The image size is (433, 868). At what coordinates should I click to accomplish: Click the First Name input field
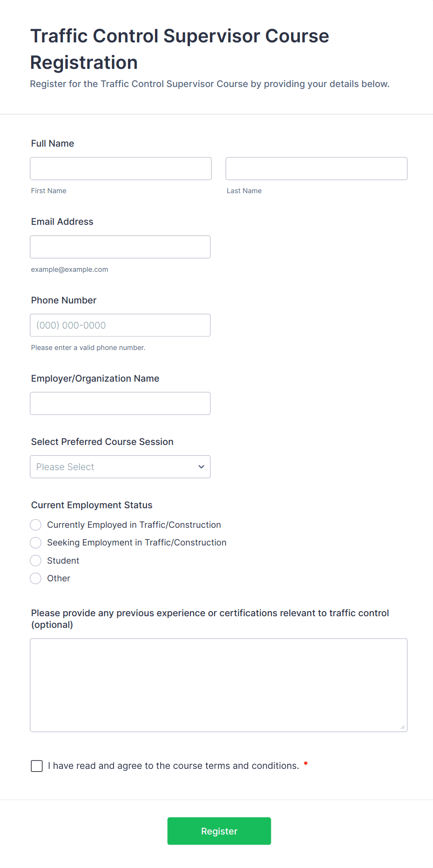pyautogui.click(x=121, y=168)
